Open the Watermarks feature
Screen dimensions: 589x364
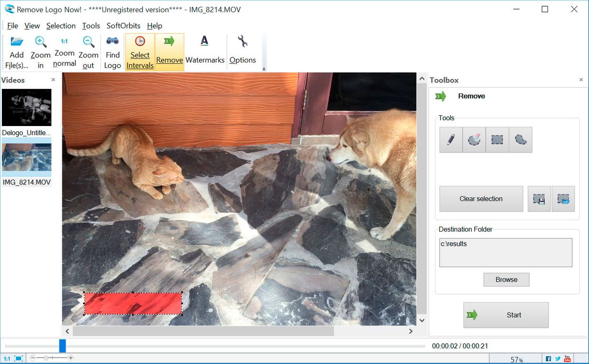[x=205, y=51]
